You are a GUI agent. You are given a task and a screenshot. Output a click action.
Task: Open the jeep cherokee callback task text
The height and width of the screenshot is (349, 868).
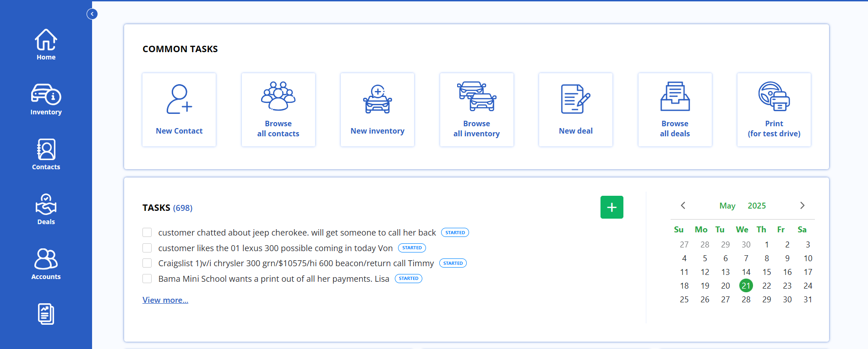pos(297,232)
